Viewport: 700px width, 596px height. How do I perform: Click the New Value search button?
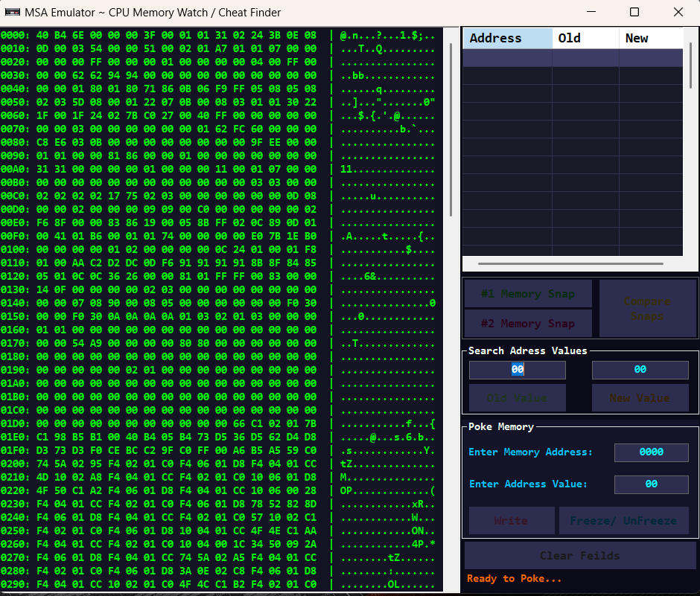coord(640,397)
